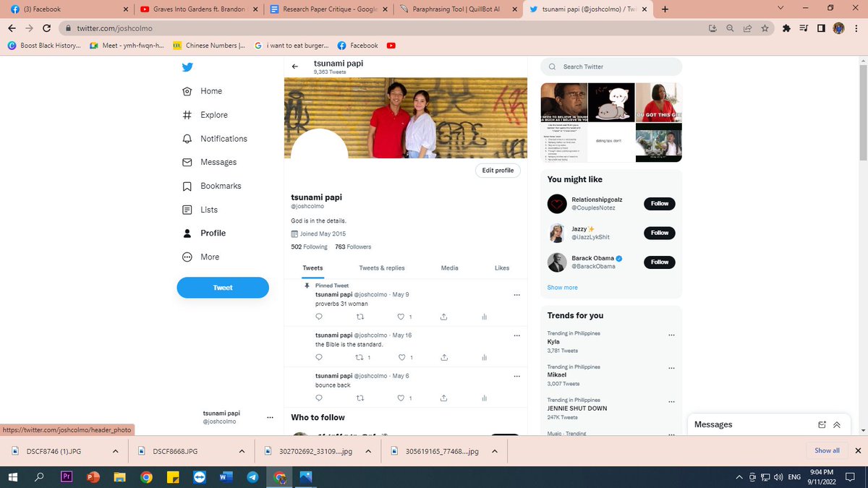
Task: Click the Twitter bird logo in sidebar
Action: pyautogui.click(x=187, y=67)
